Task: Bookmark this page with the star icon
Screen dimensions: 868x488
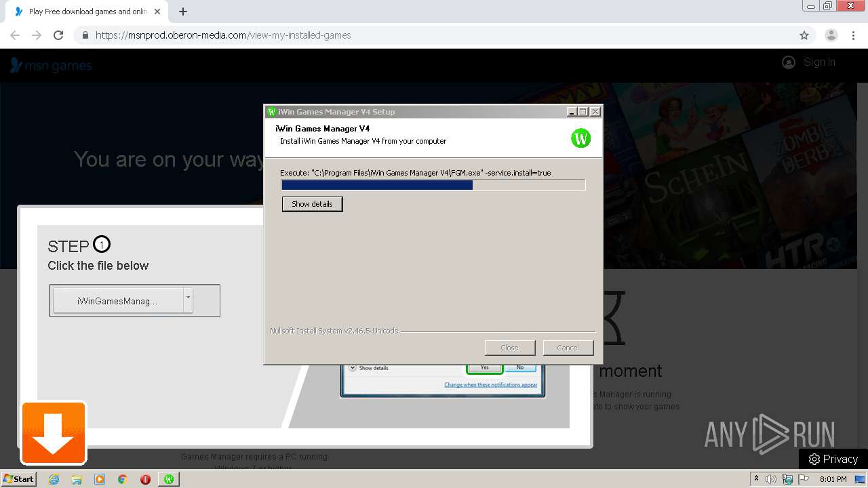Action: click(804, 35)
